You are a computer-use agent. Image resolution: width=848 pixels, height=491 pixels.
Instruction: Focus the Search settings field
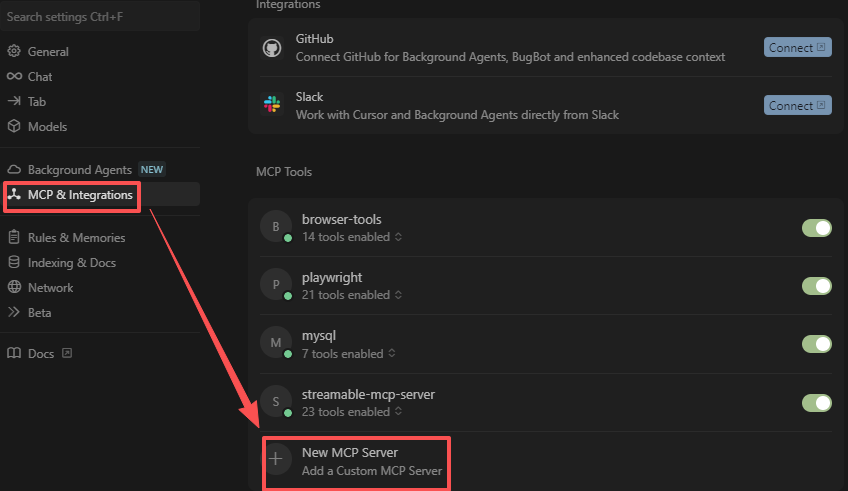point(101,17)
